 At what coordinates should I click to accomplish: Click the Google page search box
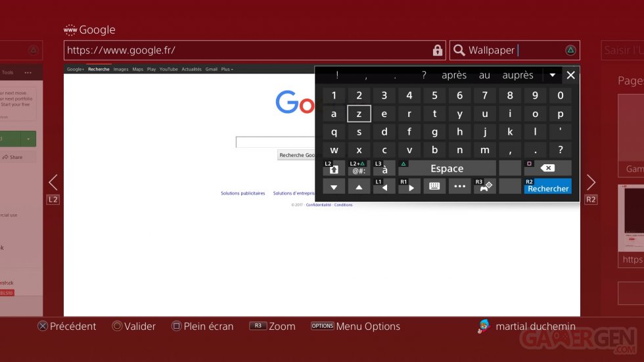coord(275,142)
